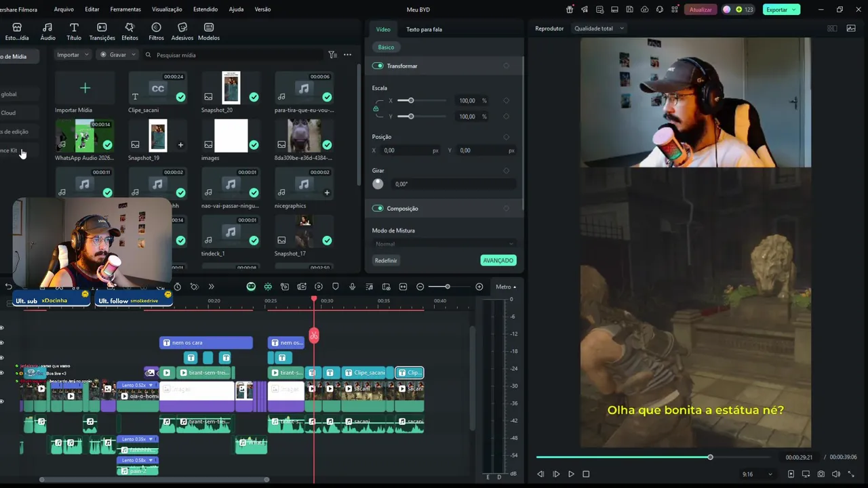Viewport: 868px width, 488px height.
Task: Toggle the Composição switch
Action: (378, 208)
